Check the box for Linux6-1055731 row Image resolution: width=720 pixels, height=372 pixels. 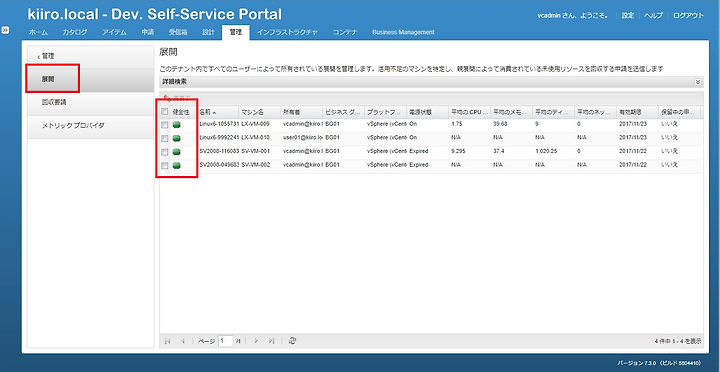(x=165, y=125)
